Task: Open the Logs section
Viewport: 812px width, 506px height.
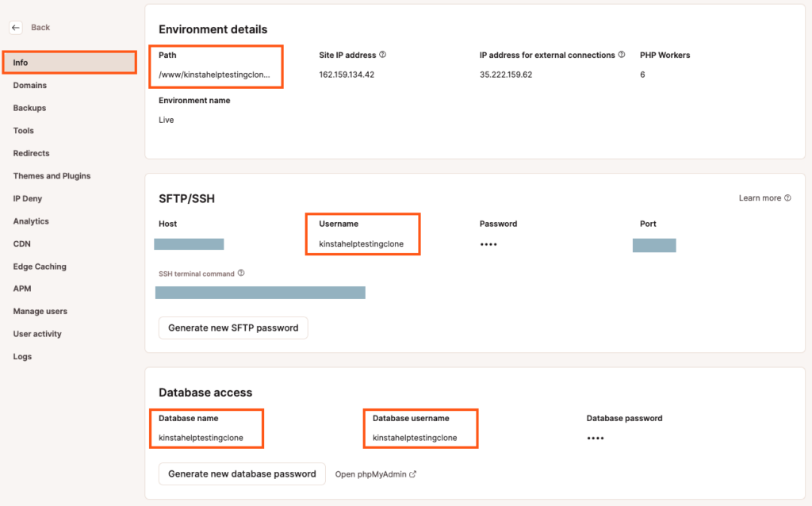Action: pyautogui.click(x=21, y=356)
